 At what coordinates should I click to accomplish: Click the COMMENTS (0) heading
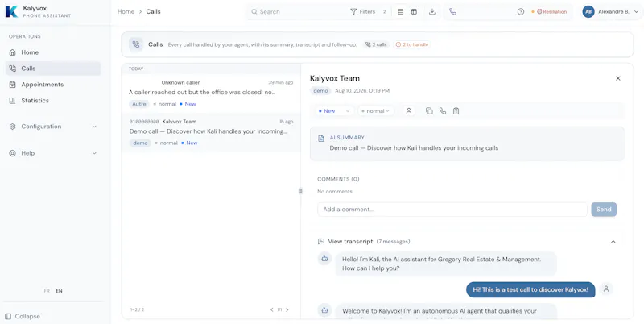coord(338,179)
